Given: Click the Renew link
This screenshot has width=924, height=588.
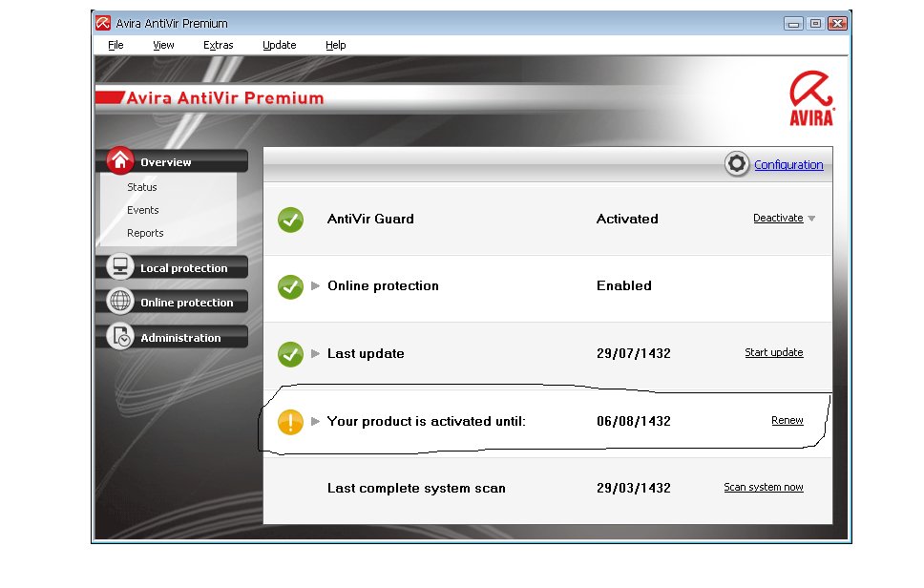Looking at the screenshot, I should pyautogui.click(x=787, y=420).
